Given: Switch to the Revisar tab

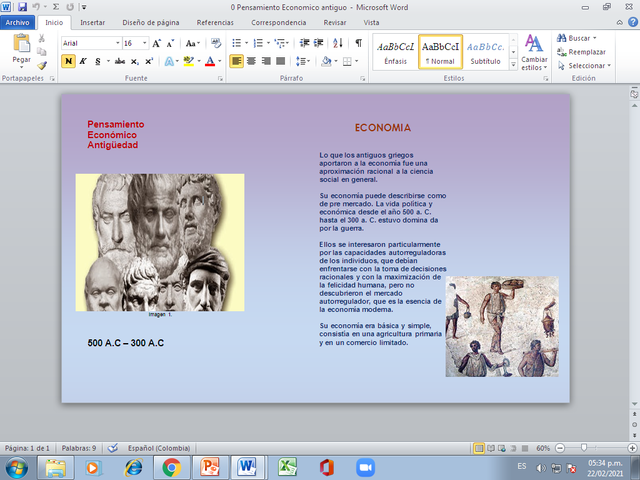Looking at the screenshot, I should tap(335, 23).
